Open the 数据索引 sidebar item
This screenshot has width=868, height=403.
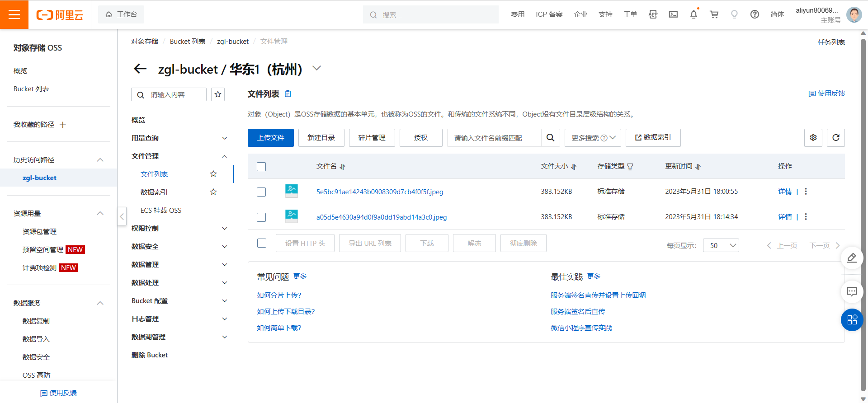point(154,192)
